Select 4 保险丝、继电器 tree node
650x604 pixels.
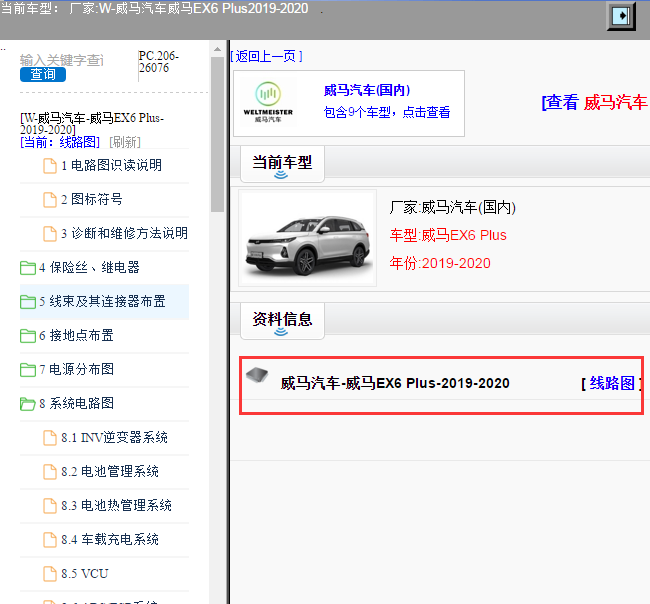point(89,268)
